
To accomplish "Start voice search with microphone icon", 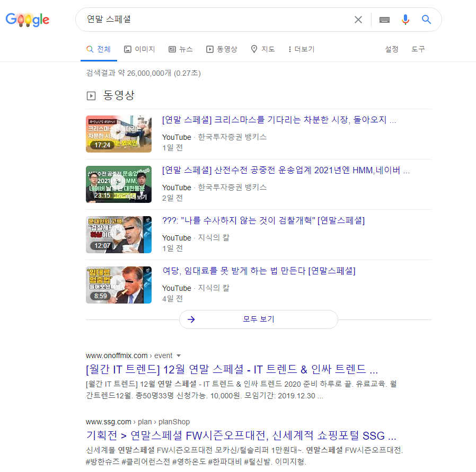I will (406, 20).
